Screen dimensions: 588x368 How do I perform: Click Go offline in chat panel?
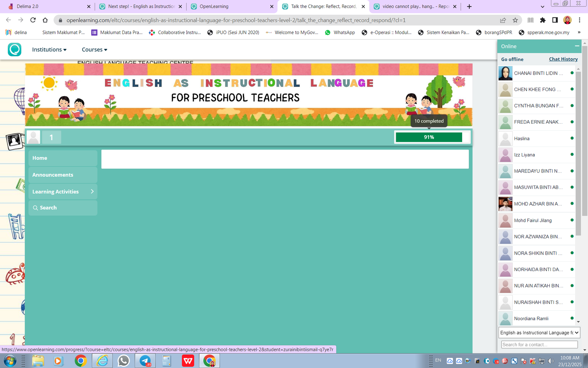click(512, 59)
